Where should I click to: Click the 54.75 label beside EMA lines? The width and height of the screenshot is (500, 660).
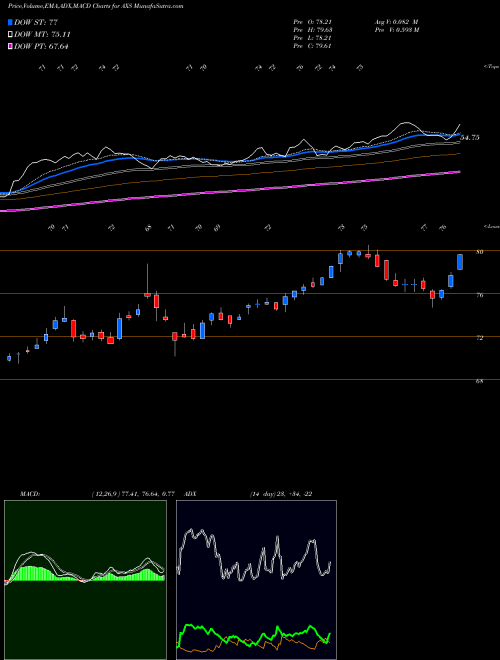click(x=470, y=138)
